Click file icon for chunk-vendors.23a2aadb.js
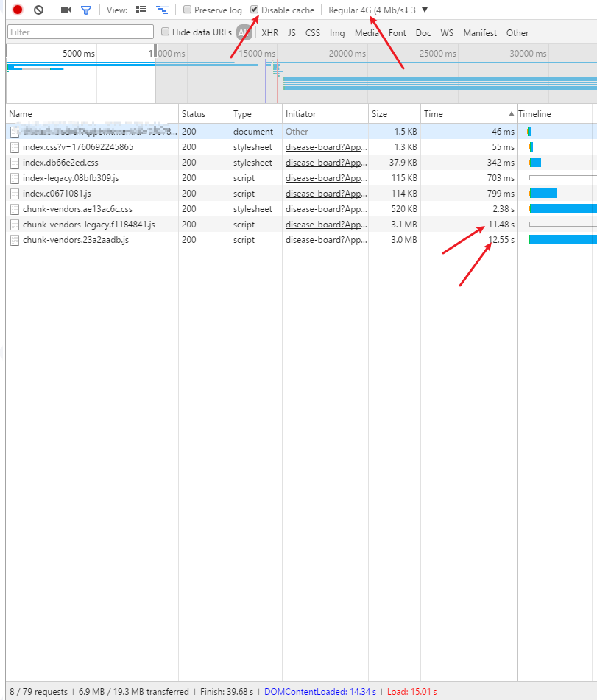The image size is (597, 700). [x=15, y=241]
